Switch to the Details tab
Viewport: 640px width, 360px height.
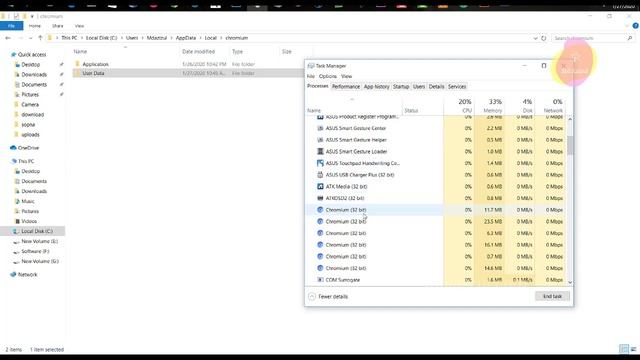(x=436, y=87)
